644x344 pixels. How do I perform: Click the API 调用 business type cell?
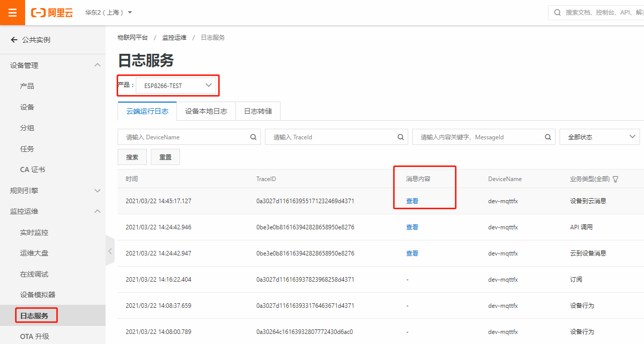pos(581,227)
